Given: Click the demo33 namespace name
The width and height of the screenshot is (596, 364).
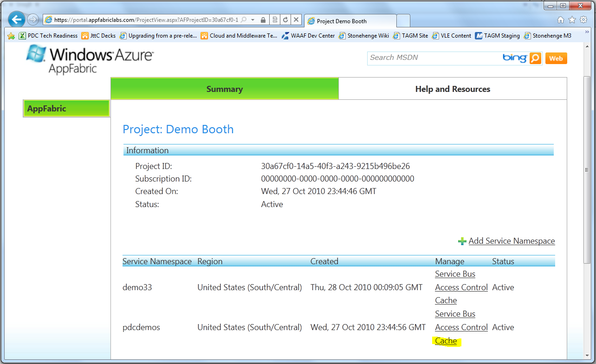Looking at the screenshot, I should click(x=137, y=287).
